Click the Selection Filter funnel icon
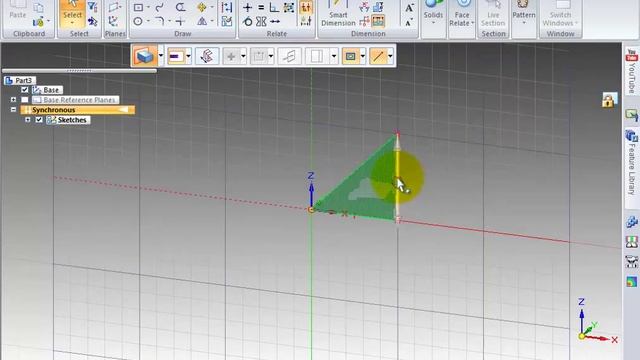Screen dimensions: 640x360 (x=93, y=7)
